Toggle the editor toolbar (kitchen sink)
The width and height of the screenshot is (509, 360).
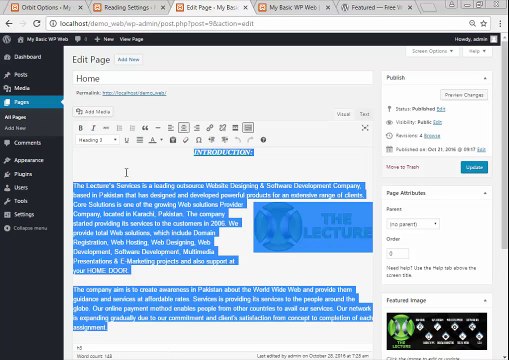click(248, 128)
